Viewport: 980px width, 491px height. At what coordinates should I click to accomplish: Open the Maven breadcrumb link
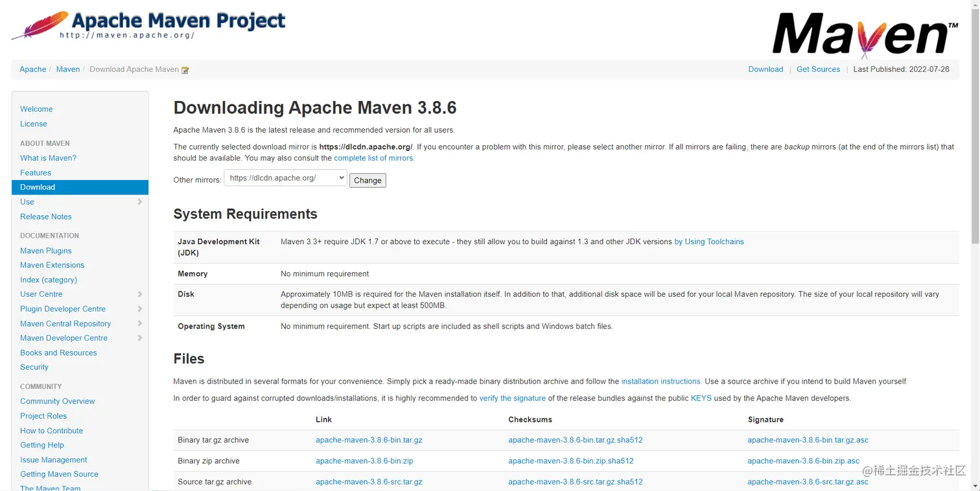(x=68, y=69)
